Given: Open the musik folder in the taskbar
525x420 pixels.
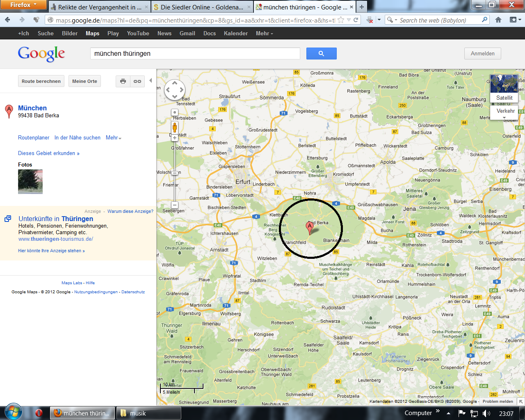Looking at the screenshot, I should click(x=148, y=413).
